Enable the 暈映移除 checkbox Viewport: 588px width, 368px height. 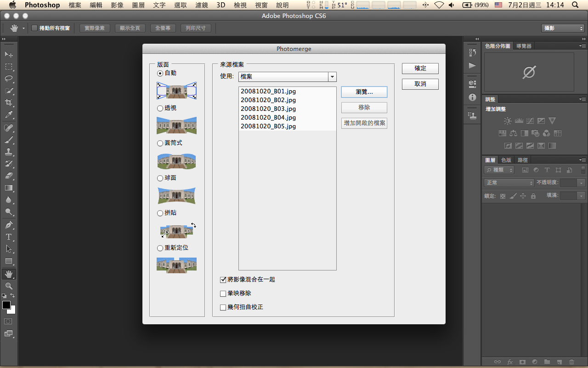click(x=223, y=293)
